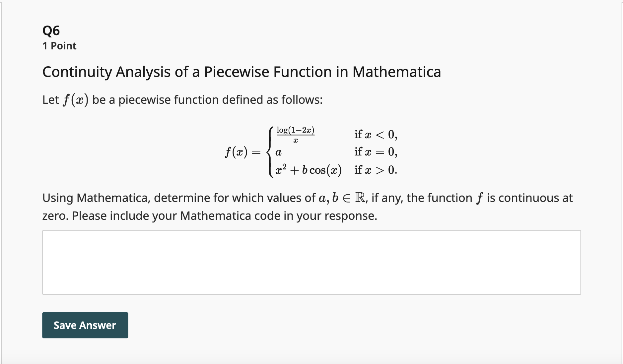Click the Save Answer button

tap(85, 325)
